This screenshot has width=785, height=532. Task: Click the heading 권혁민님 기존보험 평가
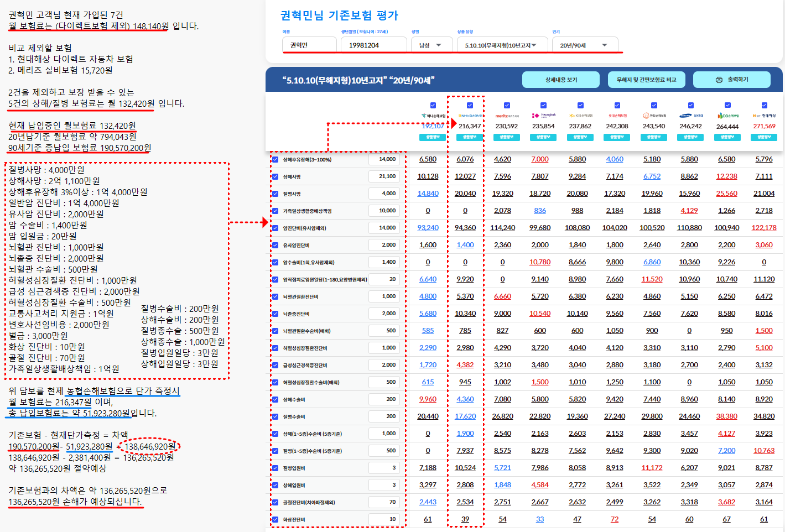[x=339, y=15]
